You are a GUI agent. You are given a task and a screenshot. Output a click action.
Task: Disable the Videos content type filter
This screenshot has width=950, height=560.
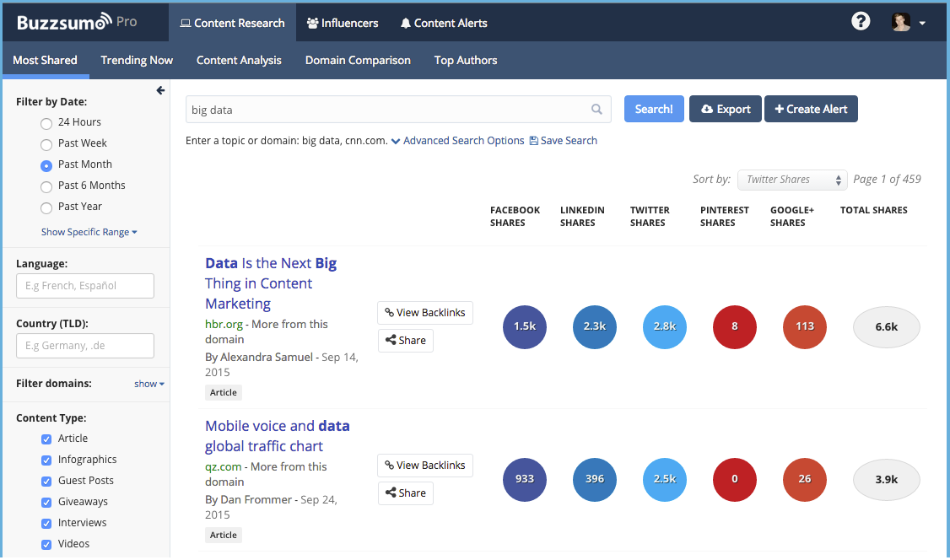(46, 543)
